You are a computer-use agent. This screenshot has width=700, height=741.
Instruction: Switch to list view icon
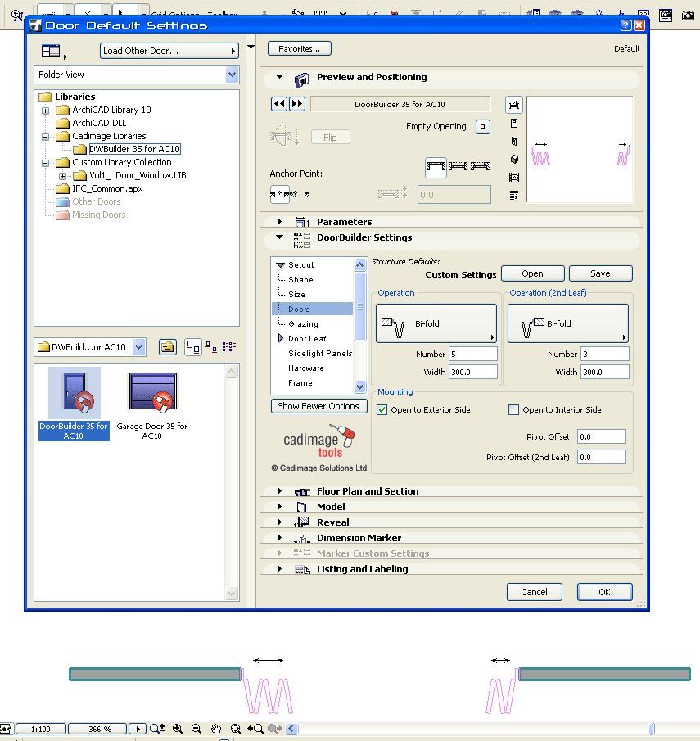[x=229, y=347]
